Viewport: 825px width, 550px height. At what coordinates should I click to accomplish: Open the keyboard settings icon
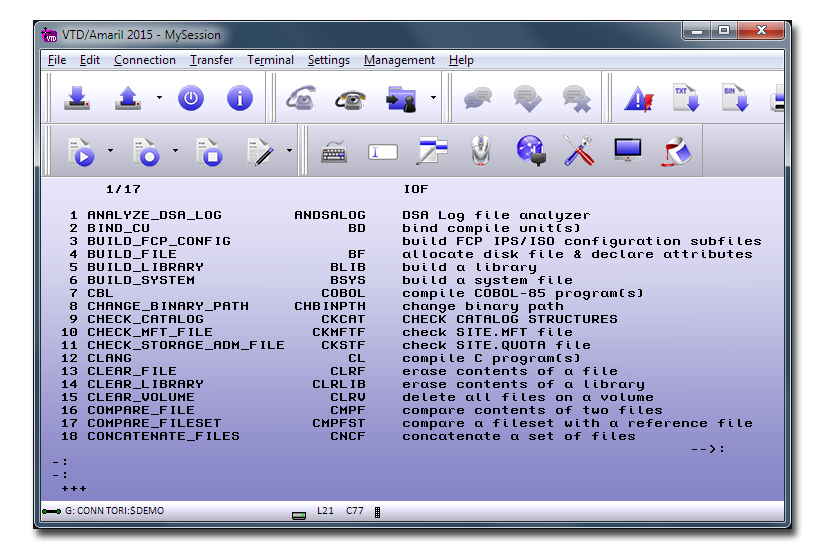334,152
